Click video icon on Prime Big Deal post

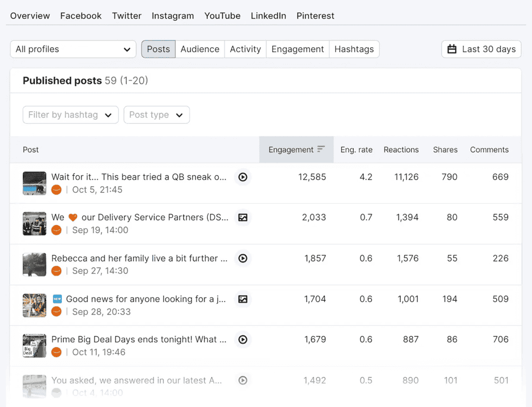(243, 339)
